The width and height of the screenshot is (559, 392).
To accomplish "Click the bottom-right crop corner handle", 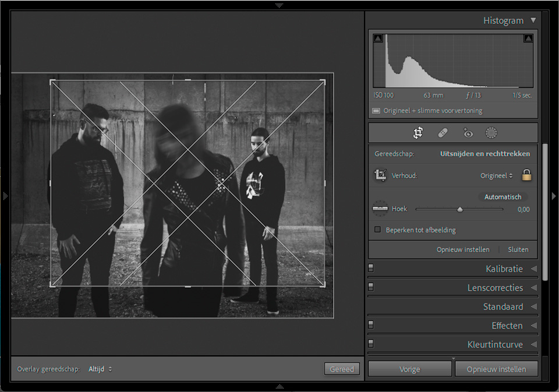I will pyautogui.click(x=323, y=284).
